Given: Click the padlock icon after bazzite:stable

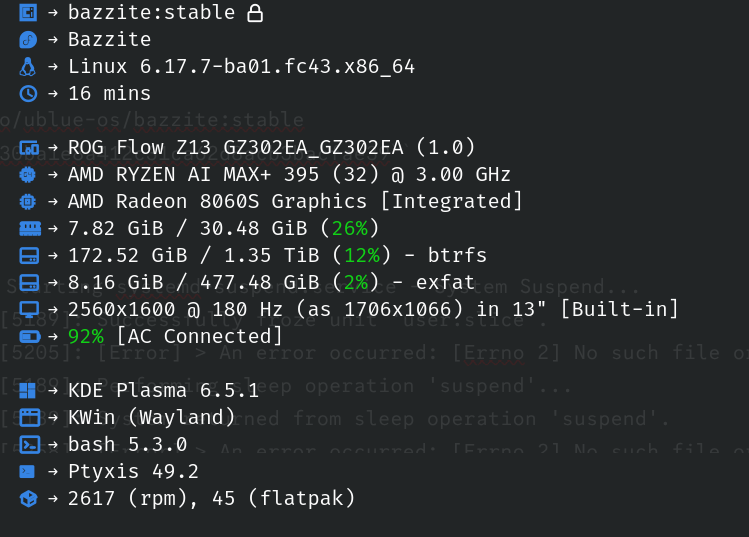Looking at the screenshot, I should (255, 13).
